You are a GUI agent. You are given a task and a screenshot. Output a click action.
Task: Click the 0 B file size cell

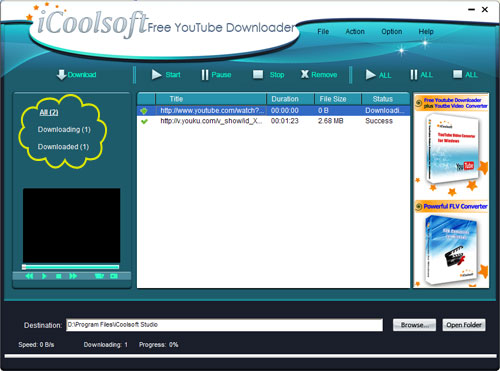coord(323,111)
